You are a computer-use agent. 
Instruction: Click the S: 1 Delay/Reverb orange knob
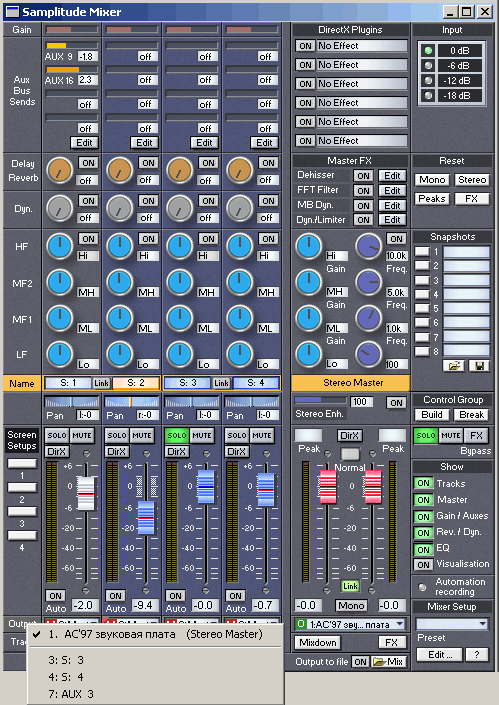59,170
